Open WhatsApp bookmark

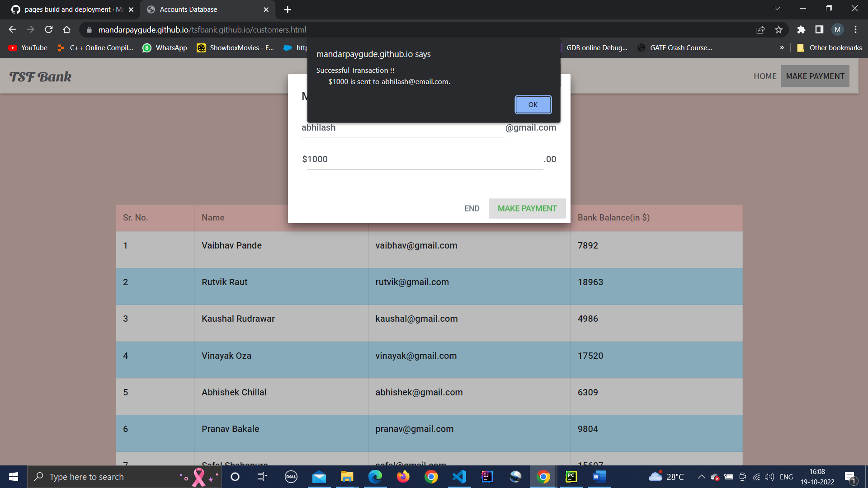pyautogui.click(x=165, y=48)
